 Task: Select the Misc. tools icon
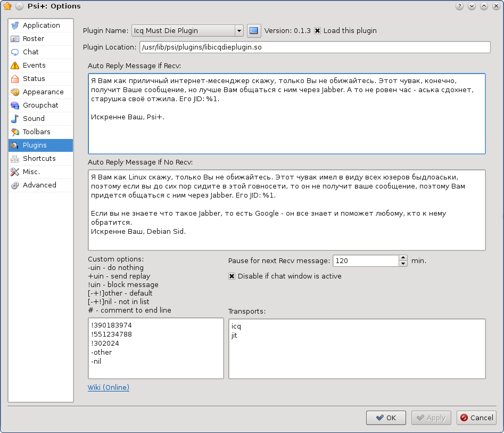pos(16,171)
